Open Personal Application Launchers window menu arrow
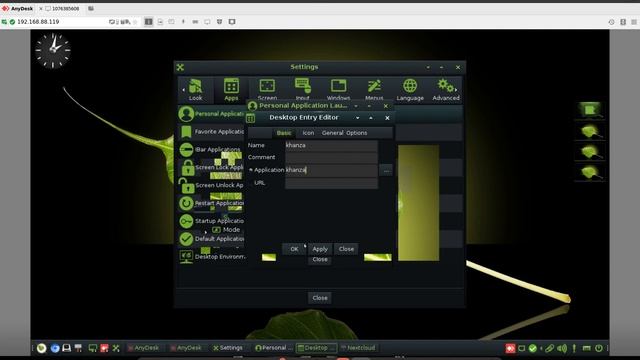 (356, 106)
